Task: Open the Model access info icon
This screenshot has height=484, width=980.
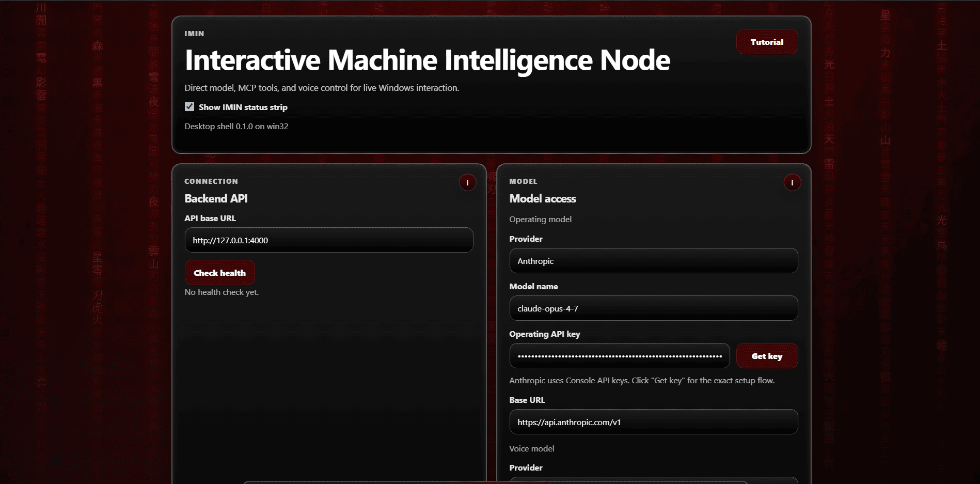Action: tap(792, 182)
